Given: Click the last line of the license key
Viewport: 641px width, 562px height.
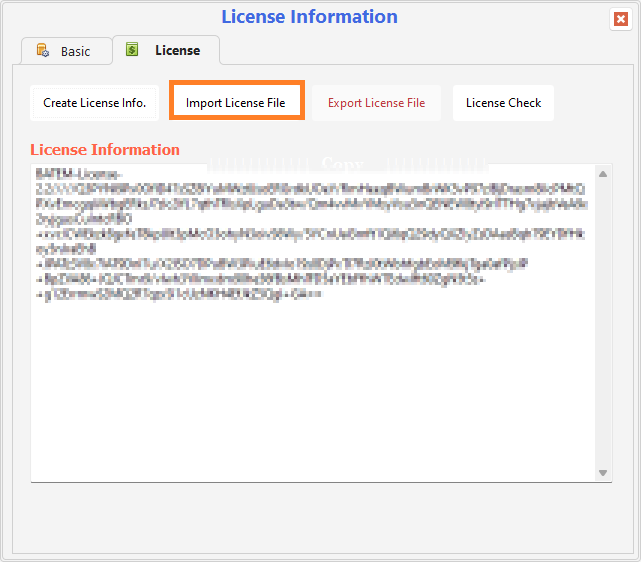Looking at the screenshot, I should click(x=180, y=295).
